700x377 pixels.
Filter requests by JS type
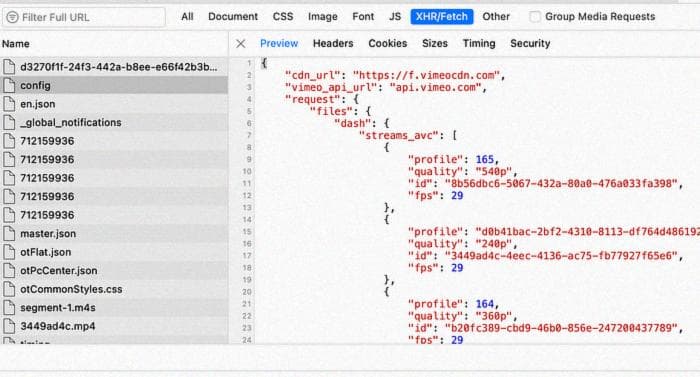[x=395, y=17]
